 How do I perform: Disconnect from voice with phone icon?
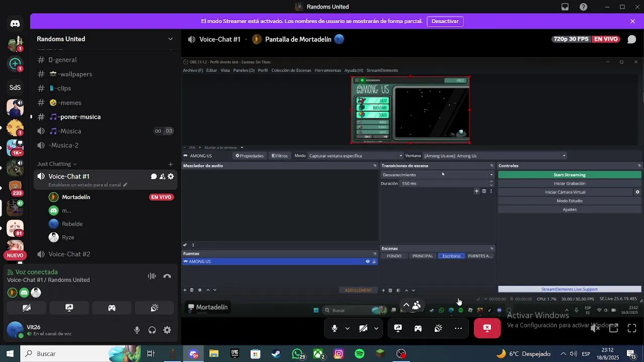(168, 276)
